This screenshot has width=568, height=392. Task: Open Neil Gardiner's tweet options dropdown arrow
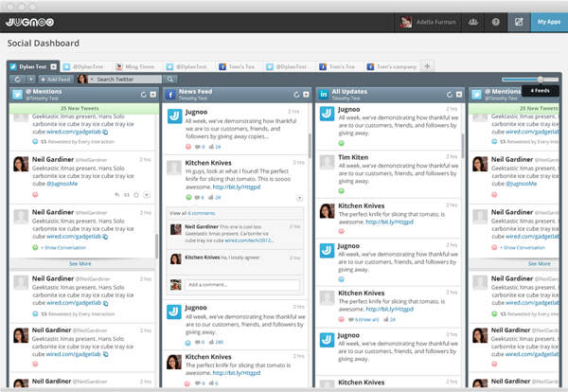pyautogui.click(x=148, y=193)
